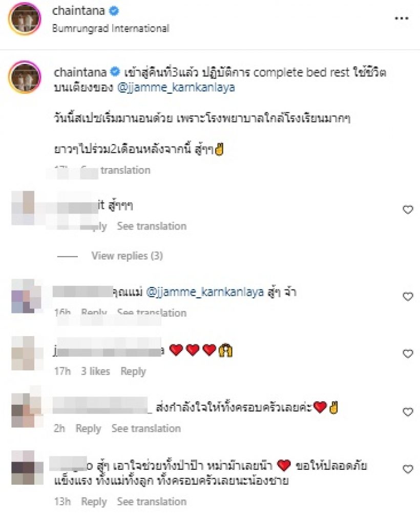This screenshot has height=519, width=420.
Task: Like the comment mentioning @jjamme_karnkanlaya
Action: coord(408,296)
